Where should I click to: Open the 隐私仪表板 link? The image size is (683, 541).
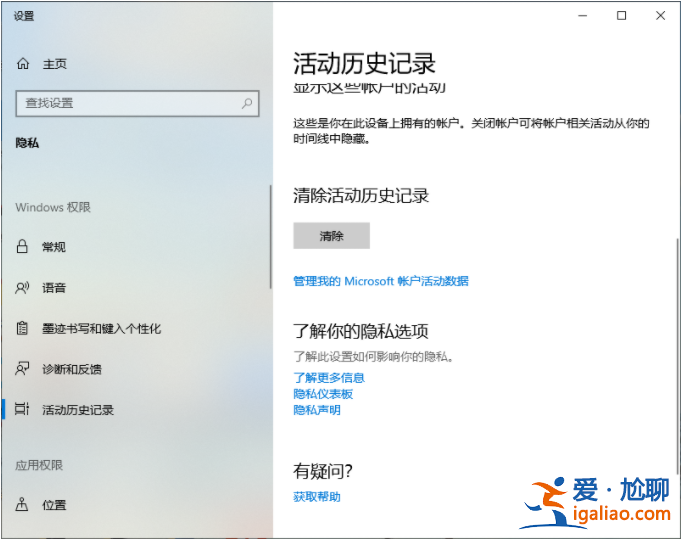[x=323, y=394]
